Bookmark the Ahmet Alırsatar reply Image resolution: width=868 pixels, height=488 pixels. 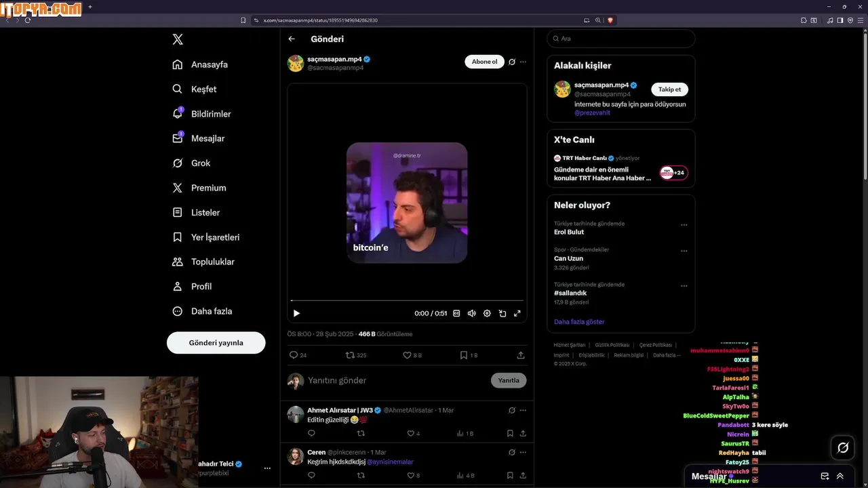(510, 433)
